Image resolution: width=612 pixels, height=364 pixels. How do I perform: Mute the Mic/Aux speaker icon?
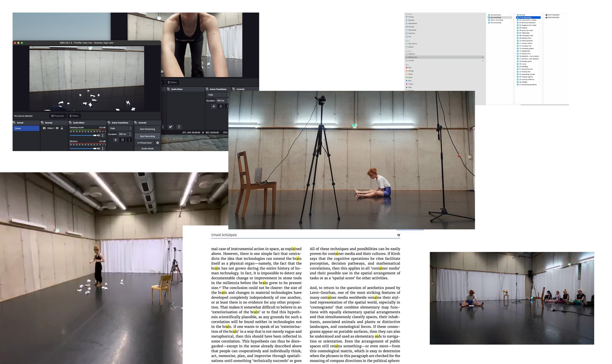(x=99, y=149)
